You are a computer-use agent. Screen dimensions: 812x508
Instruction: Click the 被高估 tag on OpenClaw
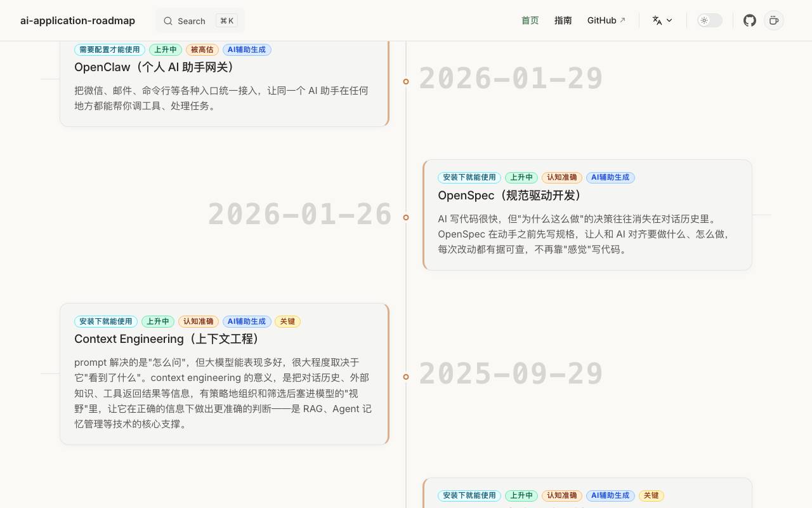pos(202,50)
